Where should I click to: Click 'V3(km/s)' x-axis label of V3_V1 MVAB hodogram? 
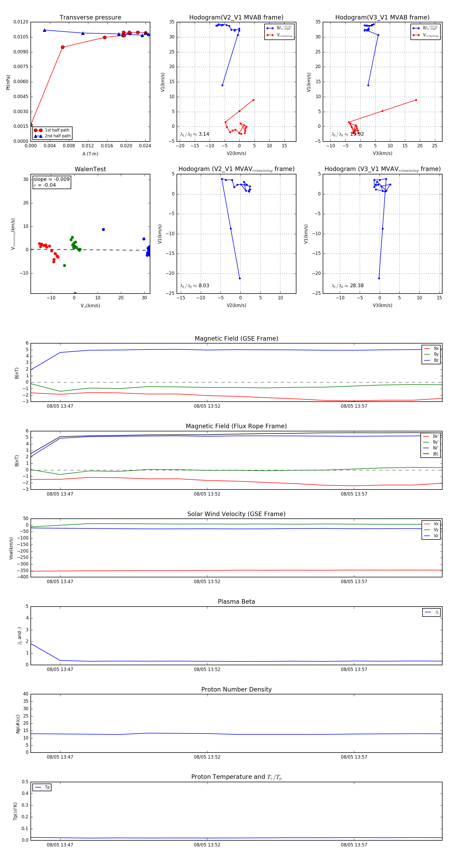pos(382,153)
